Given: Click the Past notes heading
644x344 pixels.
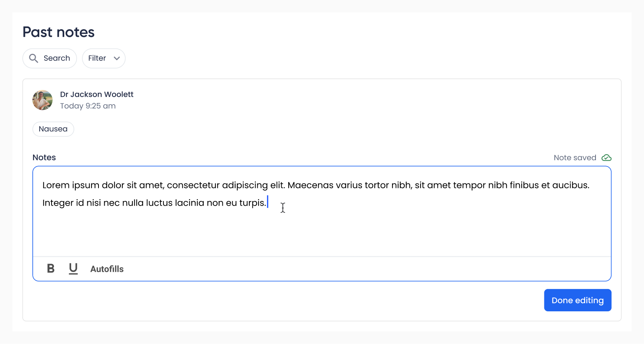Looking at the screenshot, I should coord(58,32).
